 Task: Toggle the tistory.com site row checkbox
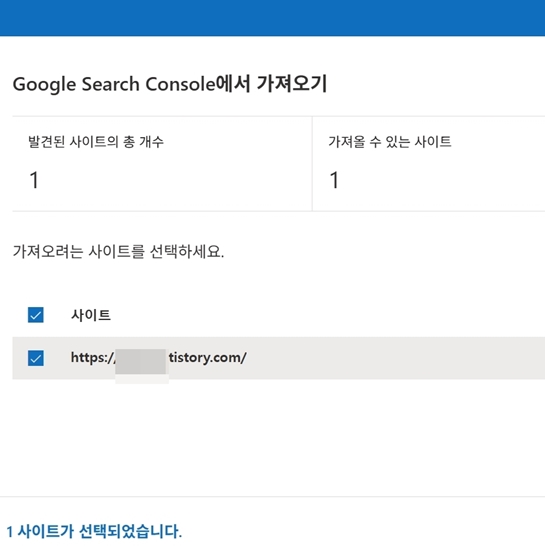(x=36, y=358)
